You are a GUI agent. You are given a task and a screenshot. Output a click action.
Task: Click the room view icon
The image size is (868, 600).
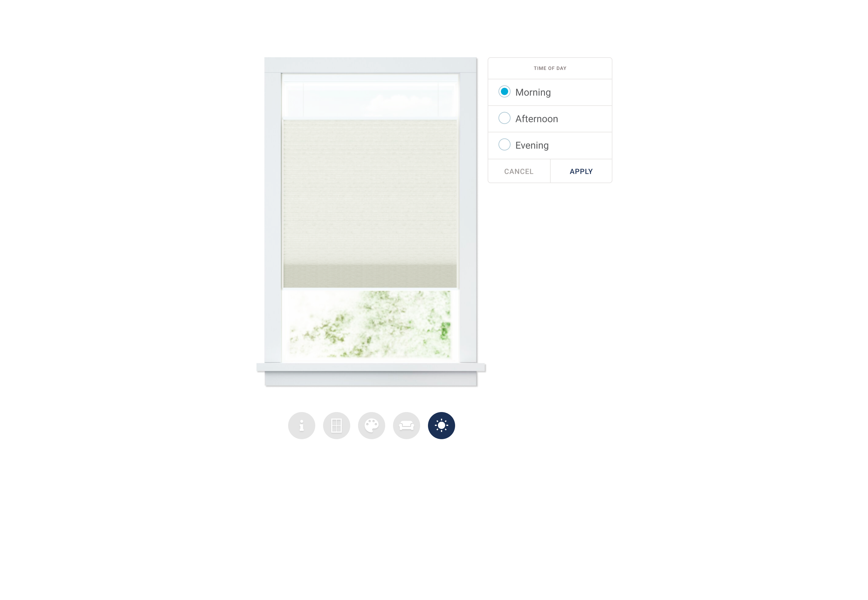407,425
